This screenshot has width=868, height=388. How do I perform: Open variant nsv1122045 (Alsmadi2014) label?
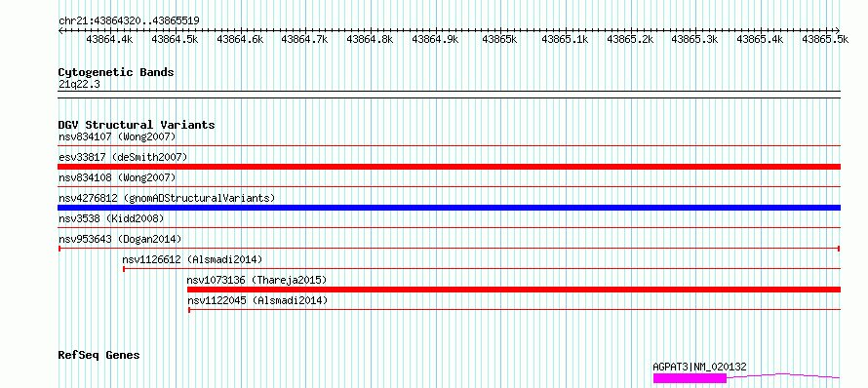click(257, 300)
